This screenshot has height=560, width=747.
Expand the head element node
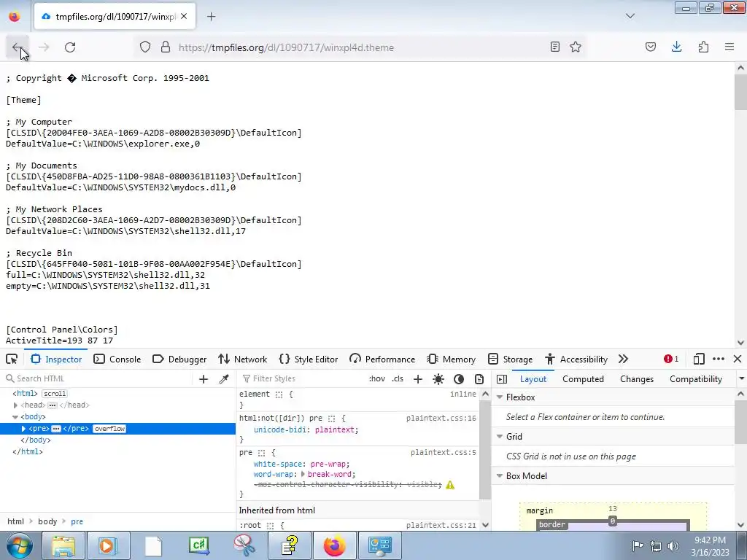click(15, 405)
